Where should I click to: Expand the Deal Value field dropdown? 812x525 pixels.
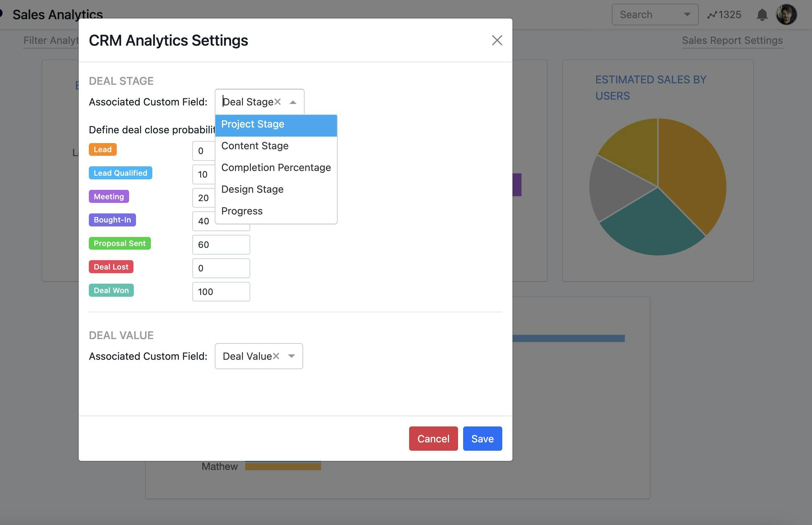pos(291,356)
